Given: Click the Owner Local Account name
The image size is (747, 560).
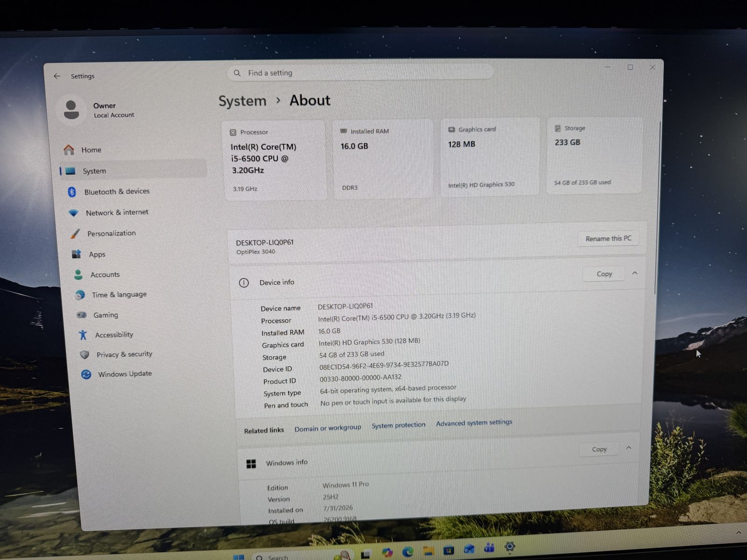Looking at the screenshot, I should click(x=113, y=110).
